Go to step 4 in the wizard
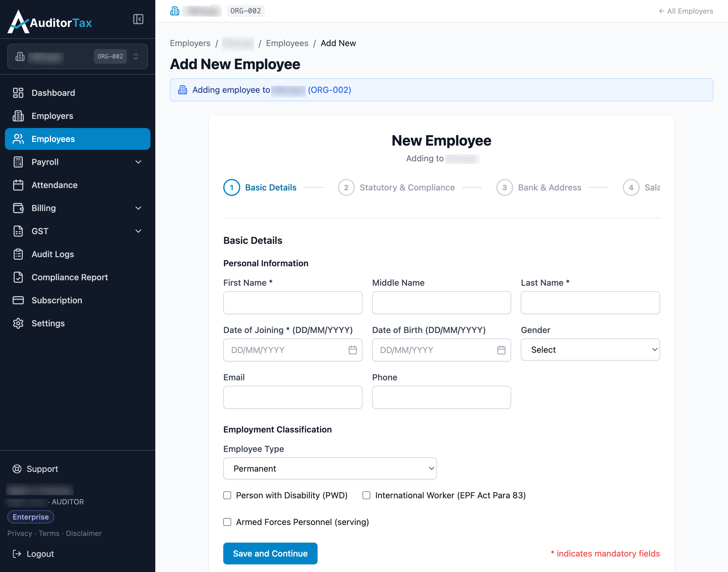 coord(641,187)
